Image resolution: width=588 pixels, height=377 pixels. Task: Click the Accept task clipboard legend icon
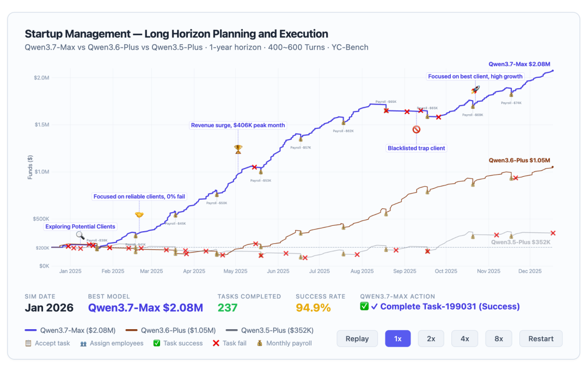click(x=28, y=343)
